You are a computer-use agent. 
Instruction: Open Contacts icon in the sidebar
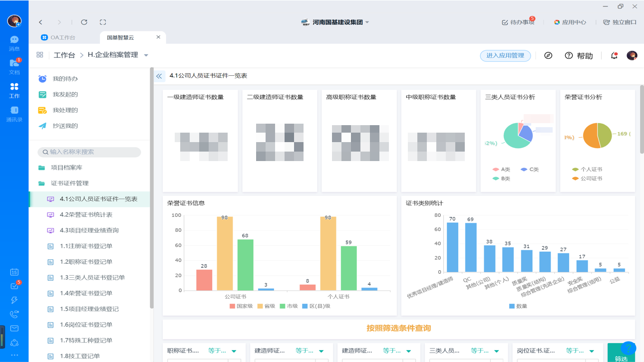(14, 114)
